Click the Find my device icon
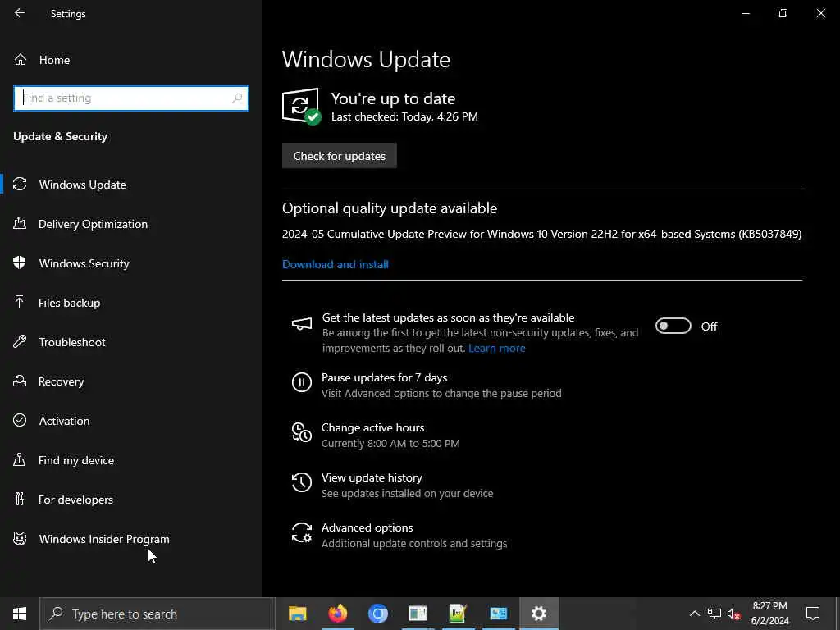Screen dimensions: 840x630 pyautogui.click(x=20, y=459)
